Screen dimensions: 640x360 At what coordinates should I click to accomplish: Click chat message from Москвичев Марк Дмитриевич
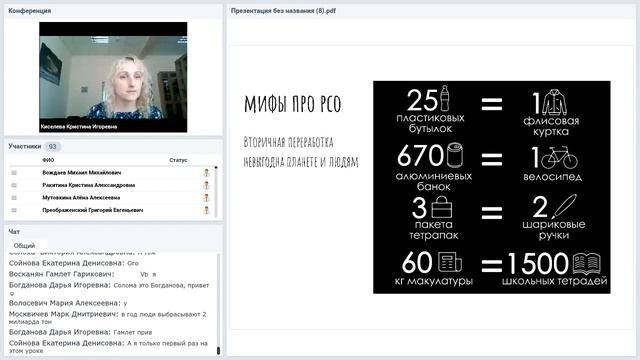(108, 318)
